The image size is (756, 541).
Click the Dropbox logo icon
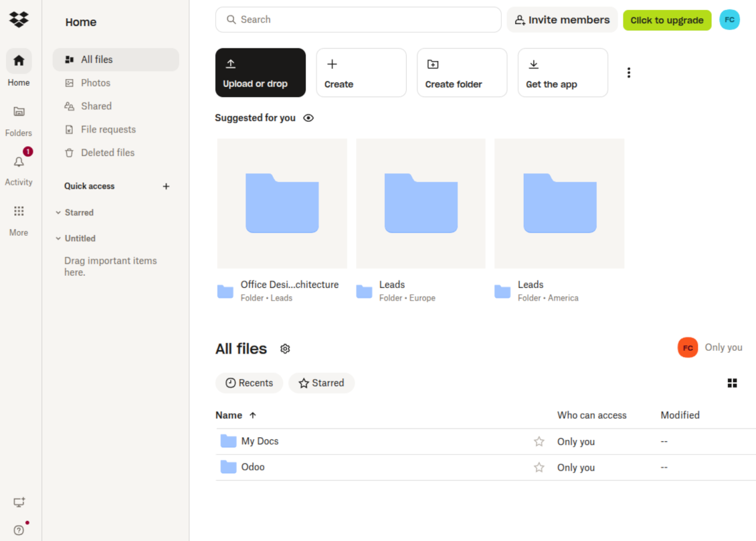(x=19, y=20)
